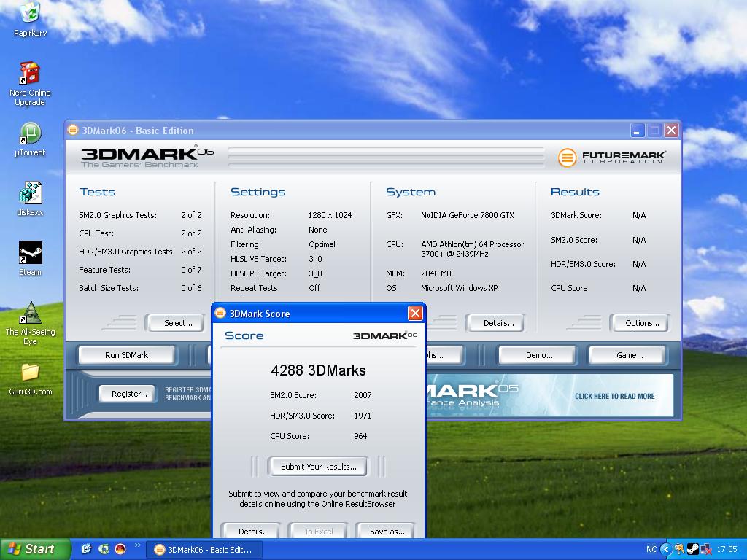The height and width of the screenshot is (560, 747).
Task: Click the 3DMark06 taskbar button
Action: pos(204,550)
